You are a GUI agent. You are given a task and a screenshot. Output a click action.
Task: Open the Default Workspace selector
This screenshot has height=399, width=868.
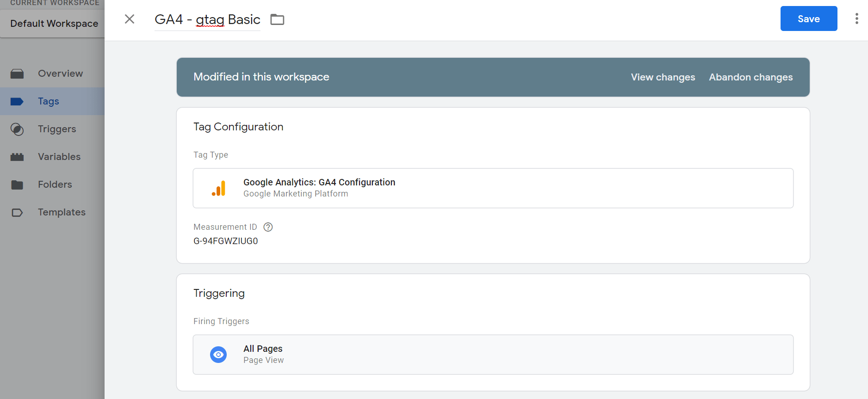point(54,24)
